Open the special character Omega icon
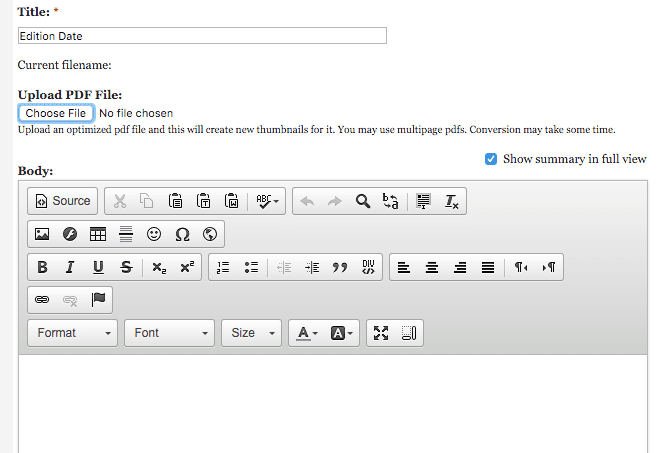 pyautogui.click(x=182, y=234)
